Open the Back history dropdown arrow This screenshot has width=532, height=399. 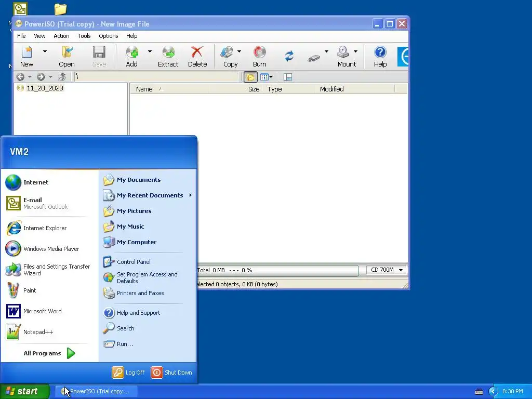pos(30,77)
